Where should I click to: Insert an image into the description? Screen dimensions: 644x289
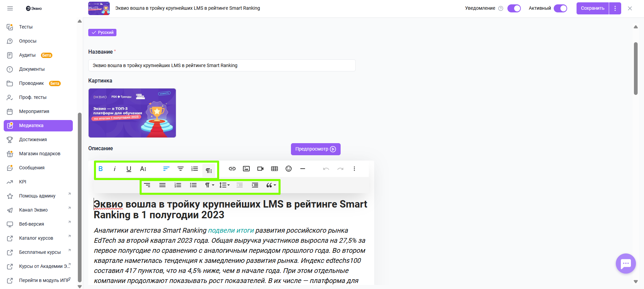(x=246, y=169)
